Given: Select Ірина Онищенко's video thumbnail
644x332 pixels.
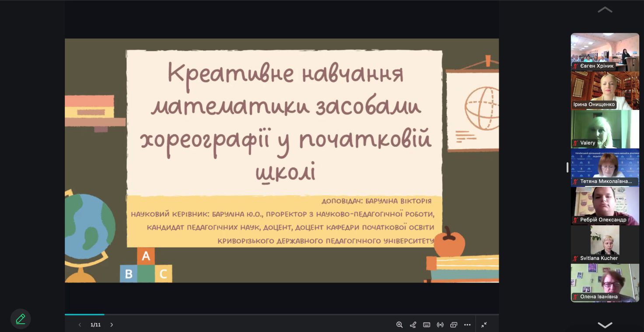Looking at the screenshot, I should [x=605, y=90].
